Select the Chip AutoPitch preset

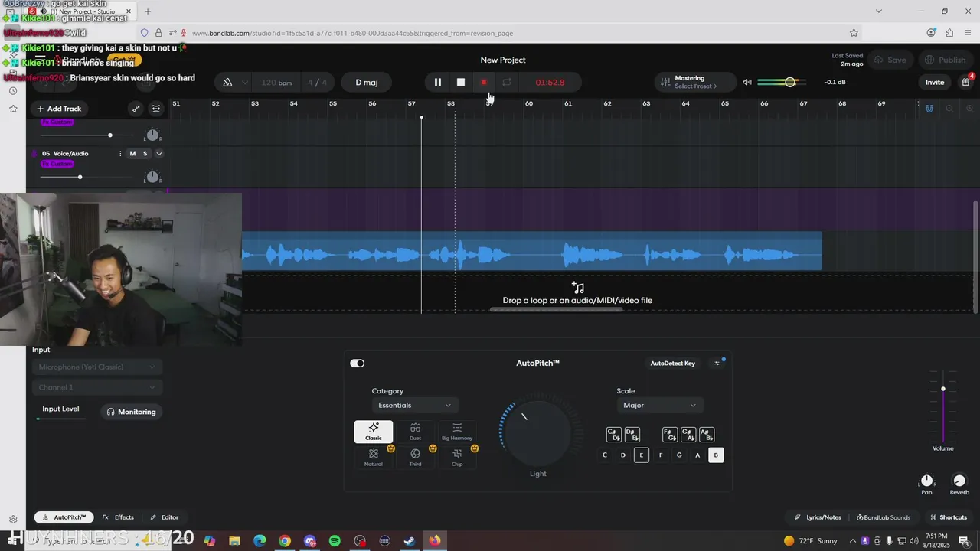point(457,457)
